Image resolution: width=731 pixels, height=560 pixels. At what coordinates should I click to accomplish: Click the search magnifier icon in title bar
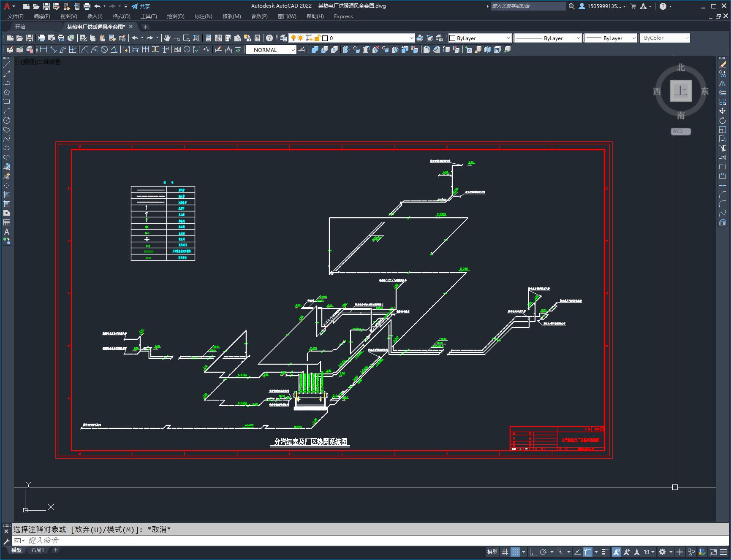(x=571, y=6)
